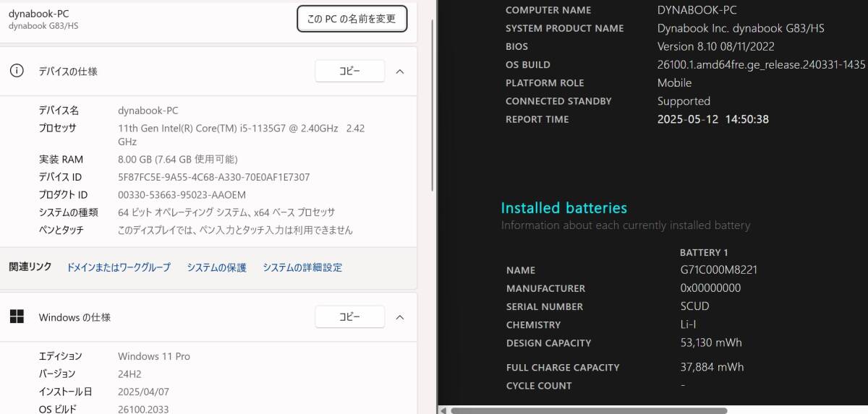Click the Connected Standby value Supported
868x414 pixels.
(x=684, y=101)
